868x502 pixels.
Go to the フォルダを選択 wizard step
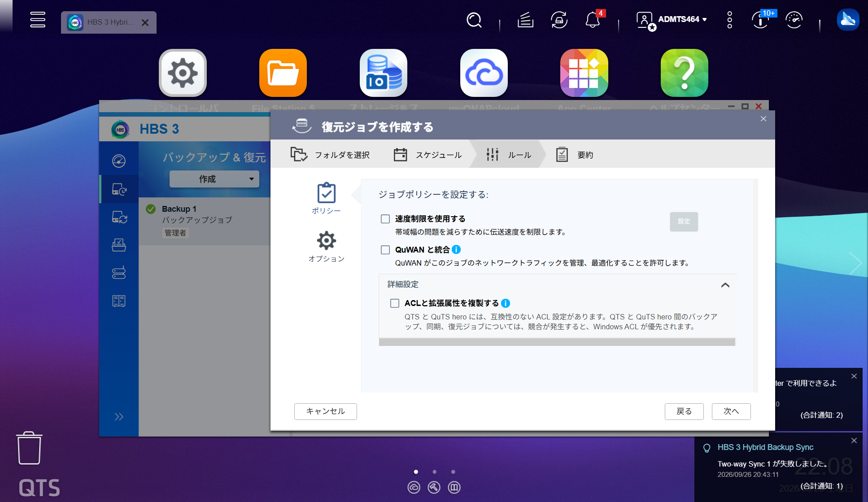click(x=330, y=155)
